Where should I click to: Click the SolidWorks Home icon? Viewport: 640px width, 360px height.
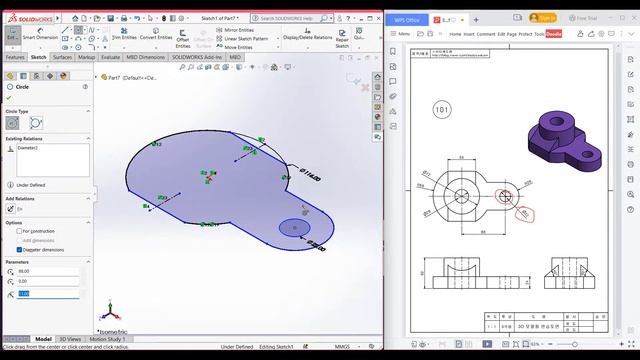pyautogui.click(x=75, y=18)
